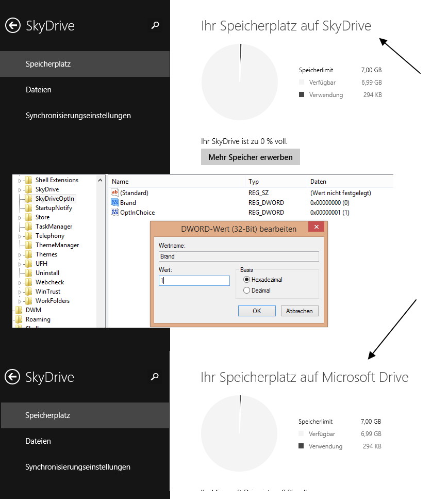Click the "(Wert nicht festgelegt)" data cell
This screenshot has width=448, height=499.
point(341,193)
